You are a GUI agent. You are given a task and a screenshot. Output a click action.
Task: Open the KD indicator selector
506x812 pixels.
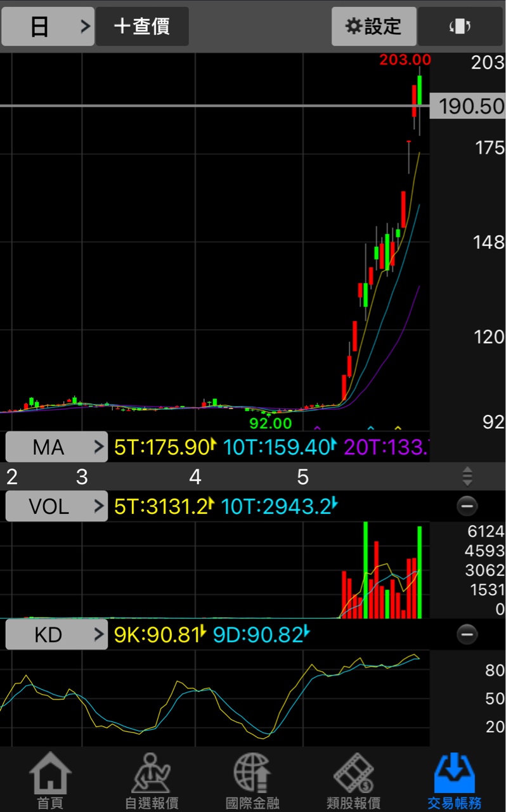[x=56, y=634]
